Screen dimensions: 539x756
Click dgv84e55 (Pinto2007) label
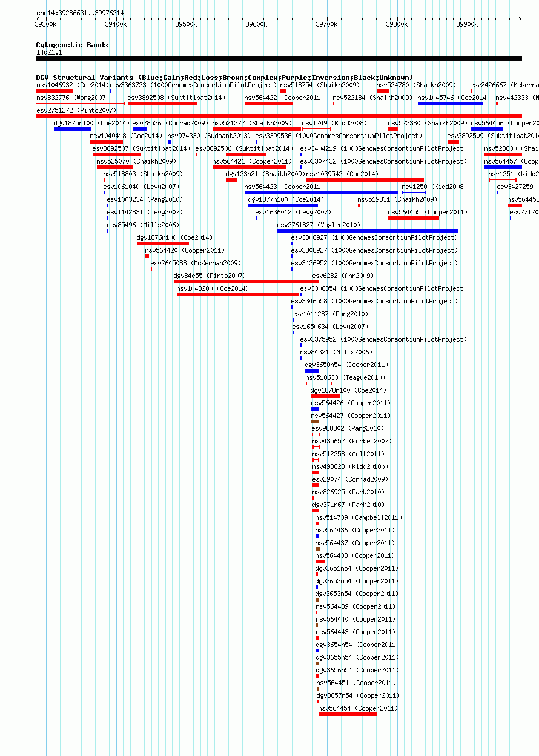tap(210, 276)
